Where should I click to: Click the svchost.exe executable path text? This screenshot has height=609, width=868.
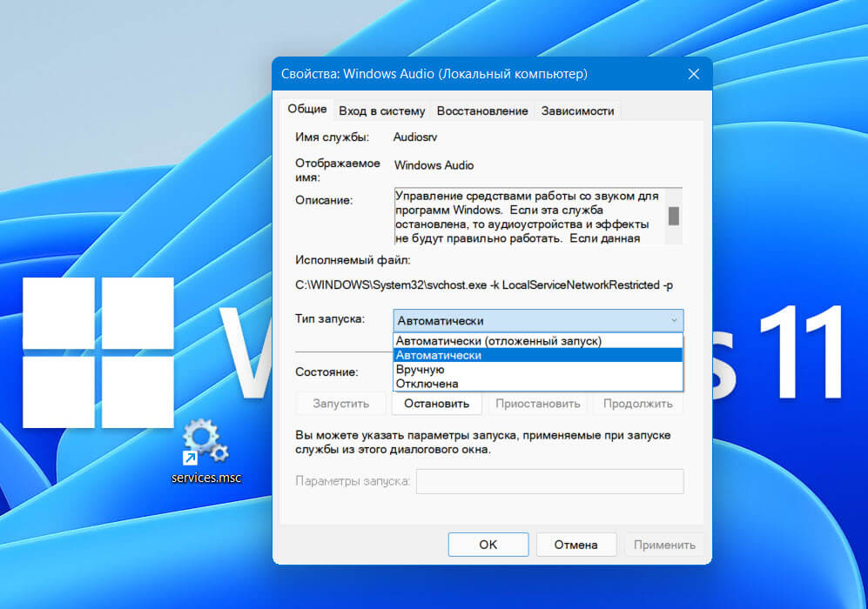pos(484,285)
